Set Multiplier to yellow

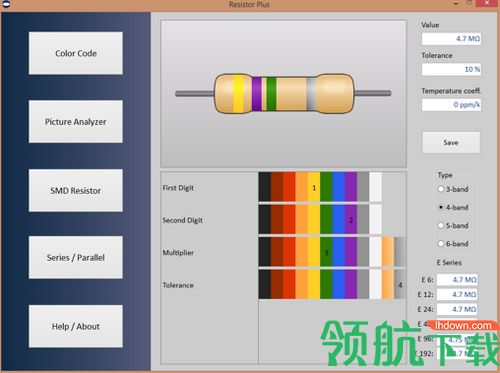[314, 252]
